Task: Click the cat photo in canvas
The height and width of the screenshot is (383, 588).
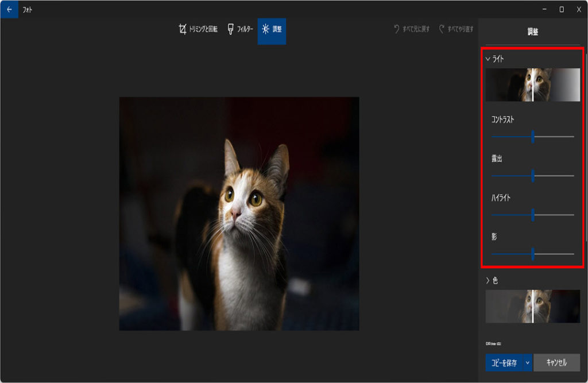Action: pyautogui.click(x=239, y=214)
